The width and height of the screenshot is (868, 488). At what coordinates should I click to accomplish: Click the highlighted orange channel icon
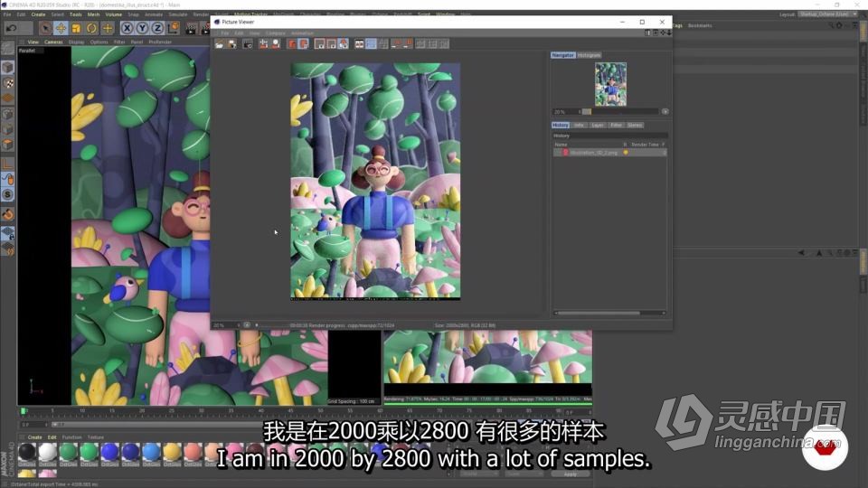click(x=304, y=43)
